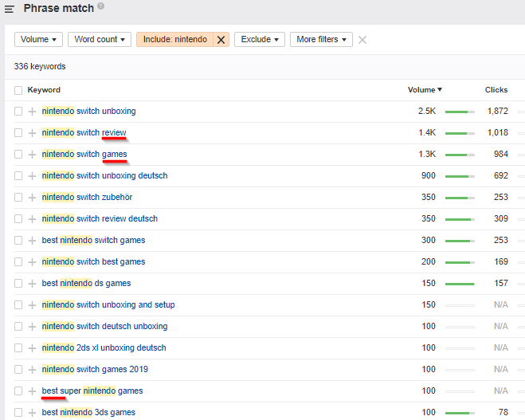The image size is (525, 420).
Task: Open the best super nintendo games keyword
Action: (x=92, y=391)
